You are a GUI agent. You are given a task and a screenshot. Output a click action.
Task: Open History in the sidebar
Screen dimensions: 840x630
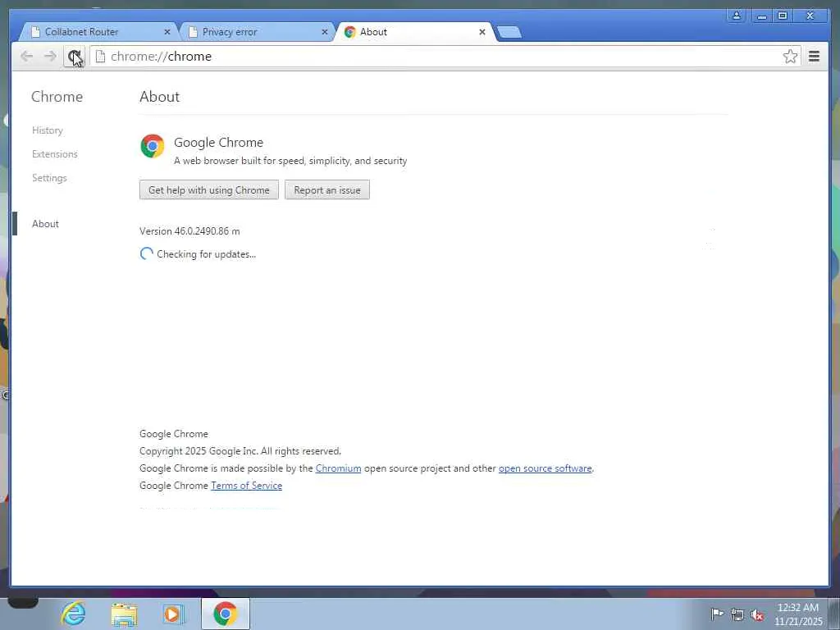pyautogui.click(x=47, y=130)
